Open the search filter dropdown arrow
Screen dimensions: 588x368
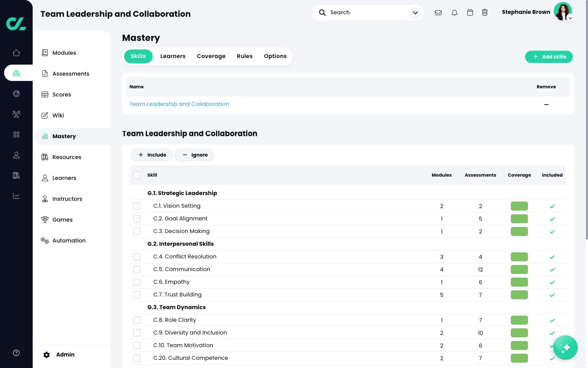415,13
